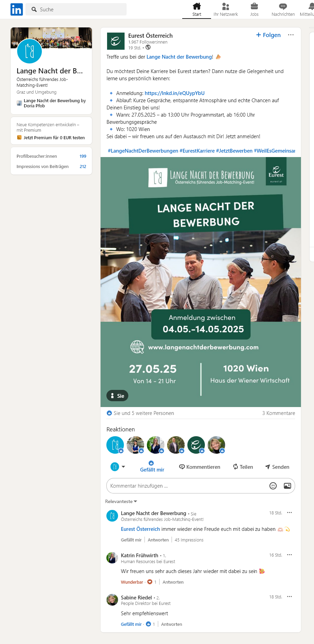The width and height of the screenshot is (314, 644).
Task: View Sie und 5 weitere Personen reactions
Action: (140, 413)
